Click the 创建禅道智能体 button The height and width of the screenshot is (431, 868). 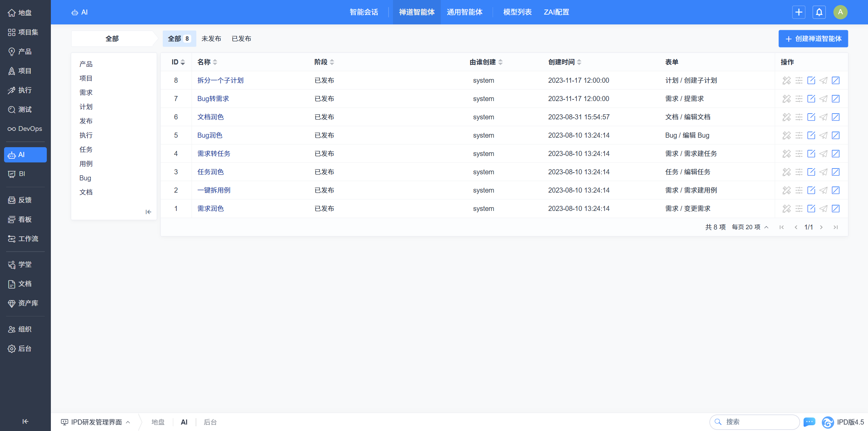tap(813, 39)
